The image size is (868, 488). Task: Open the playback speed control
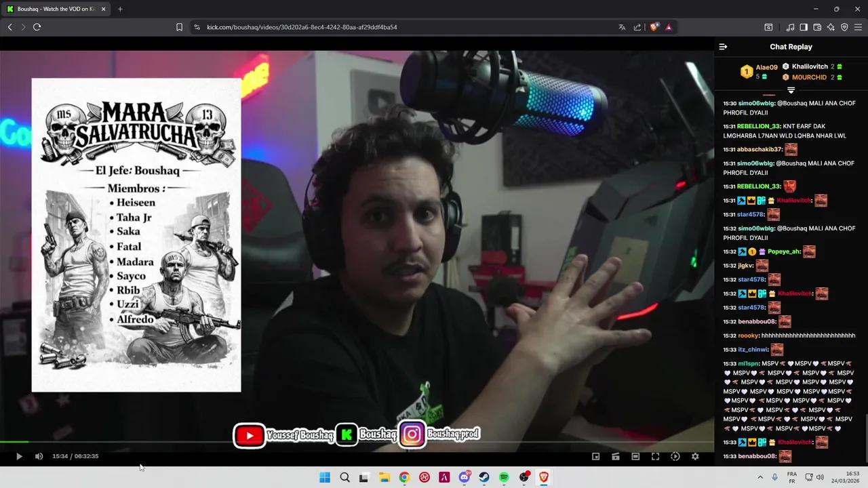[675, 456]
